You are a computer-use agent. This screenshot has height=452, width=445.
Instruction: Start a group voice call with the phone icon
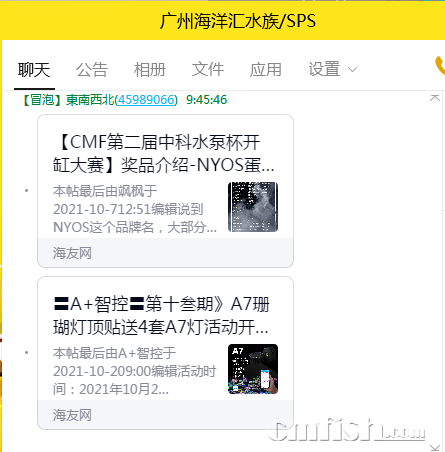click(440, 66)
